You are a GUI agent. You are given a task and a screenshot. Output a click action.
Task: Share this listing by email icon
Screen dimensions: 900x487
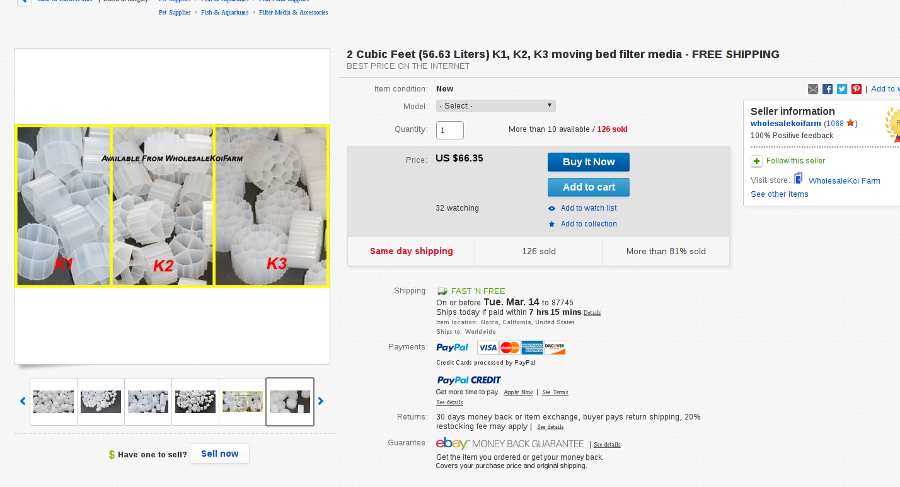[x=813, y=89]
